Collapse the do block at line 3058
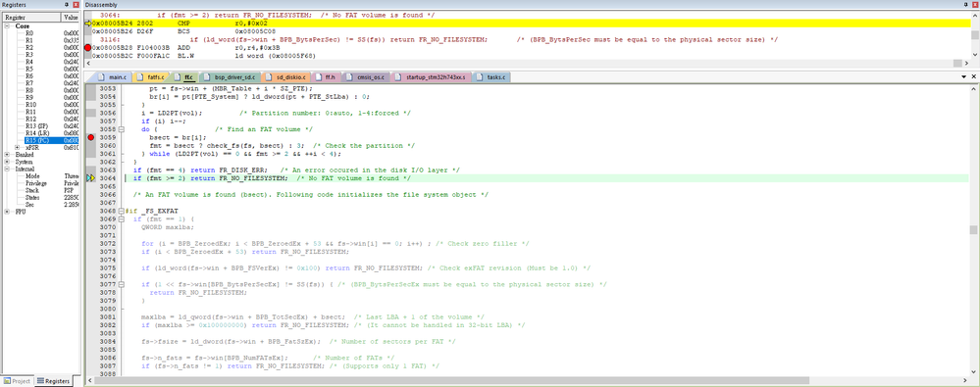 click(x=121, y=129)
